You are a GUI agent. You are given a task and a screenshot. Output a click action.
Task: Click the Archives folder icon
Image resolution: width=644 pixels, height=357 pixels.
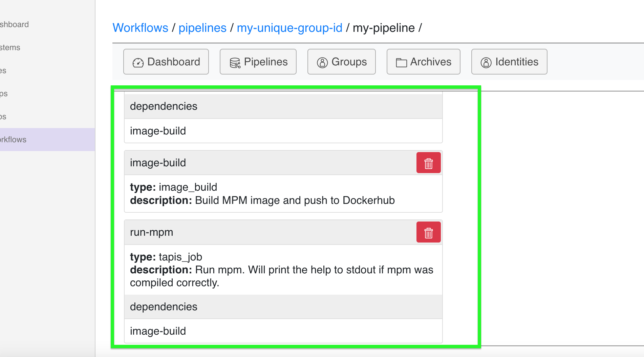pos(401,63)
